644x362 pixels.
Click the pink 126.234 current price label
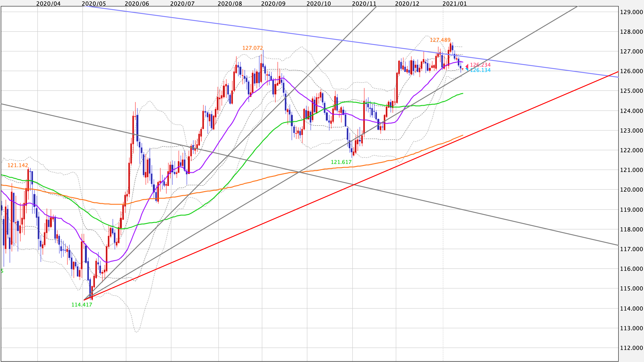coord(480,65)
